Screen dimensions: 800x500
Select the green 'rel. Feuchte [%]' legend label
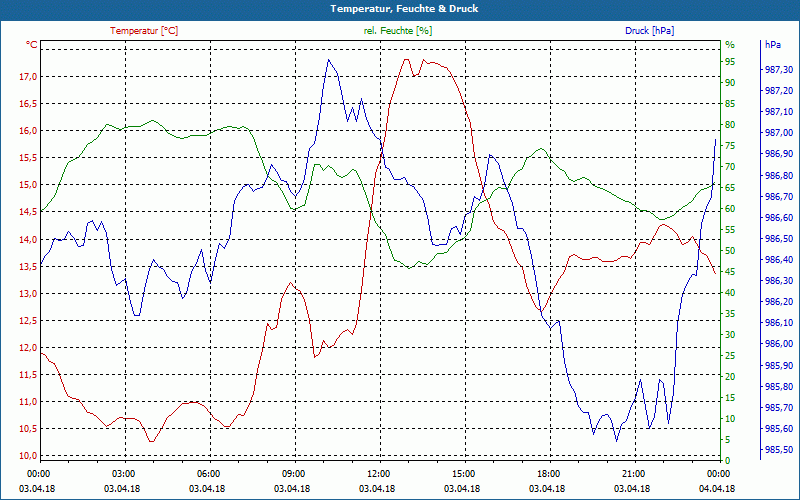397,31
